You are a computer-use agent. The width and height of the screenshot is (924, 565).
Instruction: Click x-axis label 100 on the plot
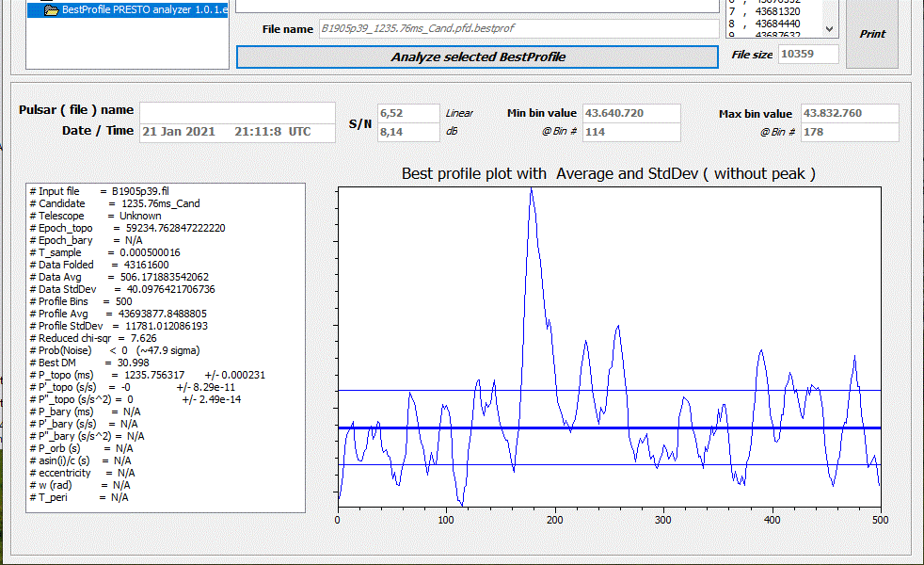446,520
